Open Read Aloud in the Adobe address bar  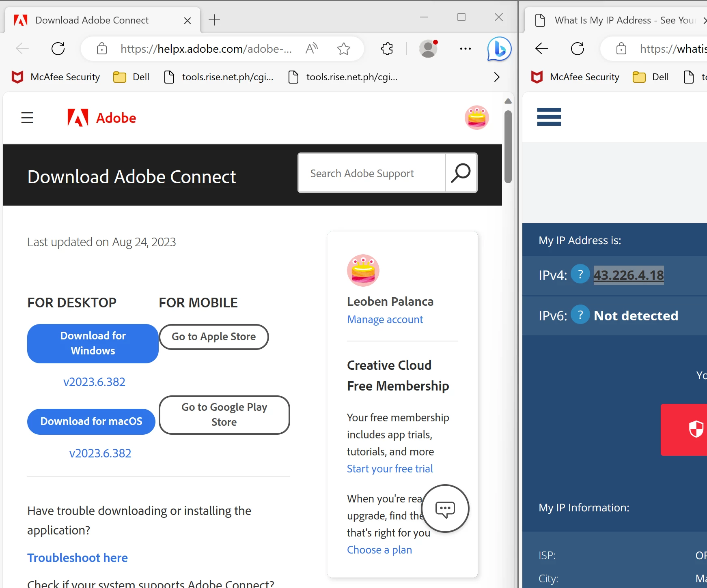point(312,49)
